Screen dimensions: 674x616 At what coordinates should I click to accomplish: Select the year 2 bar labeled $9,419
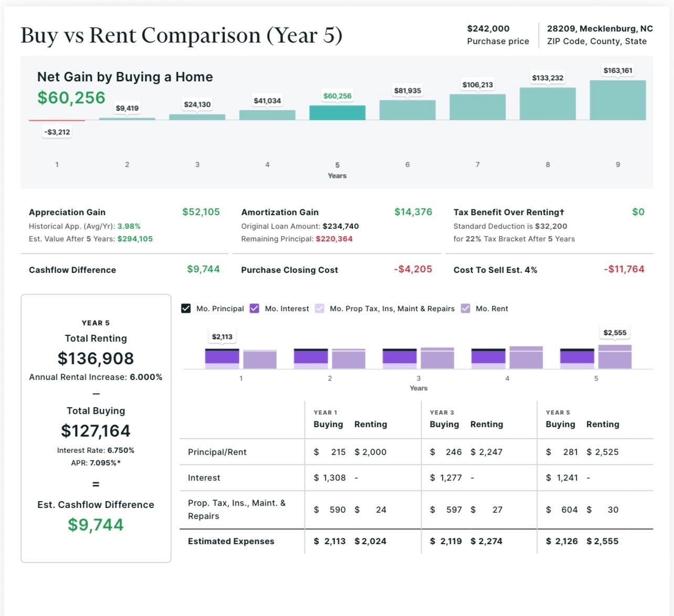click(x=127, y=119)
